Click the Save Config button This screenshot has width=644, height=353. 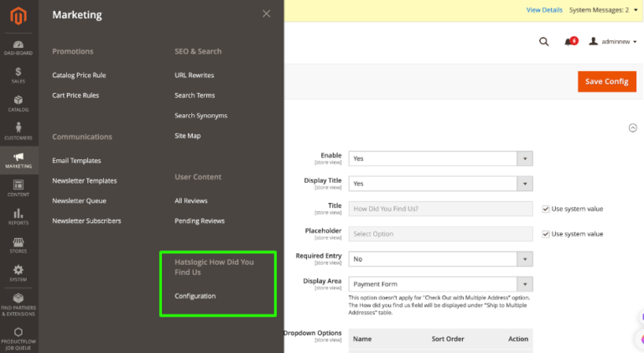click(x=606, y=81)
